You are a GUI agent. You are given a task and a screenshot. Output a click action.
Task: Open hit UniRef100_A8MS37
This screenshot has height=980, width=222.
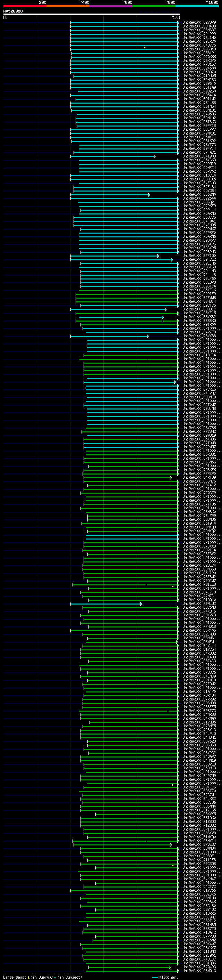click(199, 30)
